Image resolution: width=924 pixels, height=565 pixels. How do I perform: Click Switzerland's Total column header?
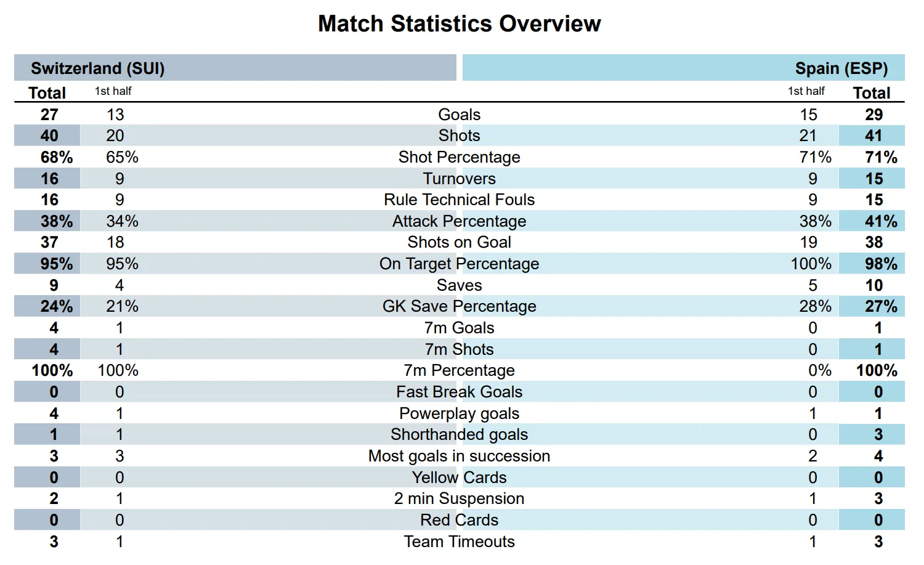[47, 93]
